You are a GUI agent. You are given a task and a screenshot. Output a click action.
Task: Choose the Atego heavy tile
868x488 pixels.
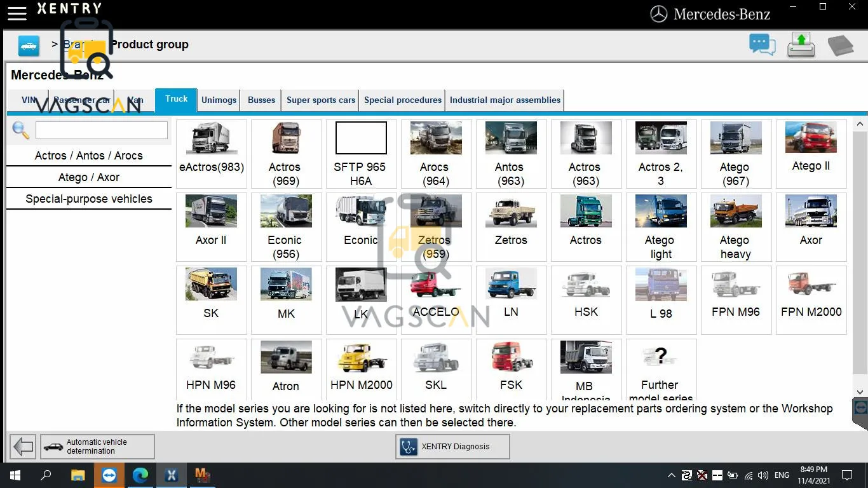[736, 227]
